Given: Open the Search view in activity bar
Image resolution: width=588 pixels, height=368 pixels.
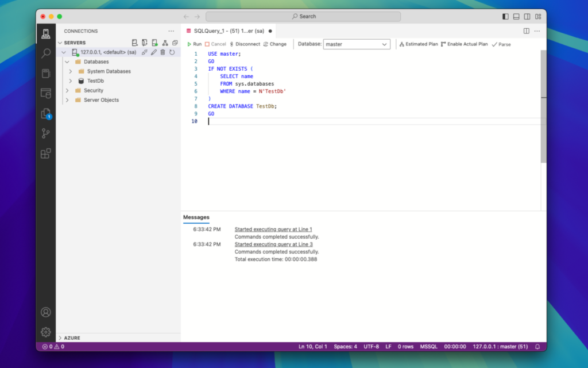Looking at the screenshot, I should click(x=46, y=53).
